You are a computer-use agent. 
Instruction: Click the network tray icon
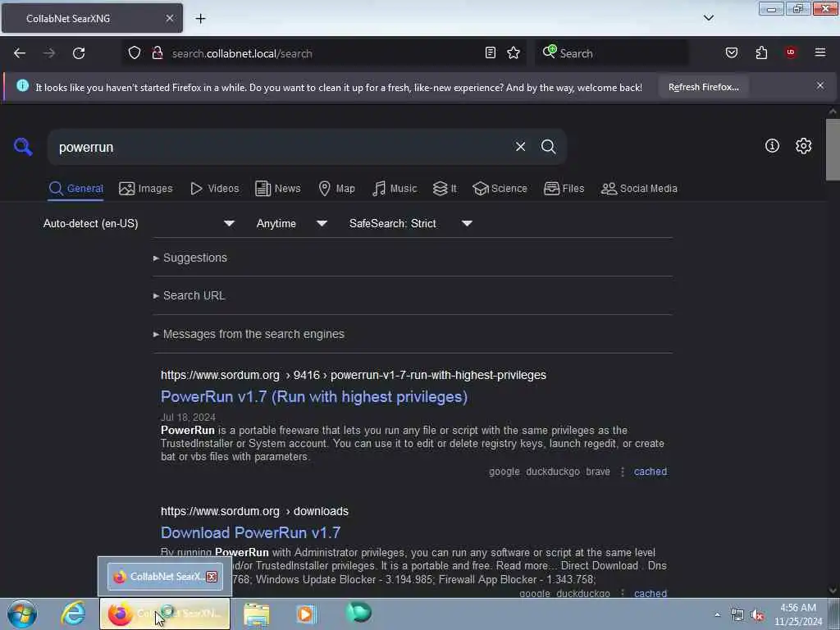pos(737,615)
